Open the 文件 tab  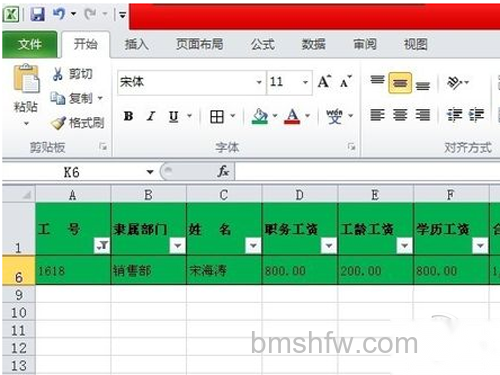(x=30, y=44)
